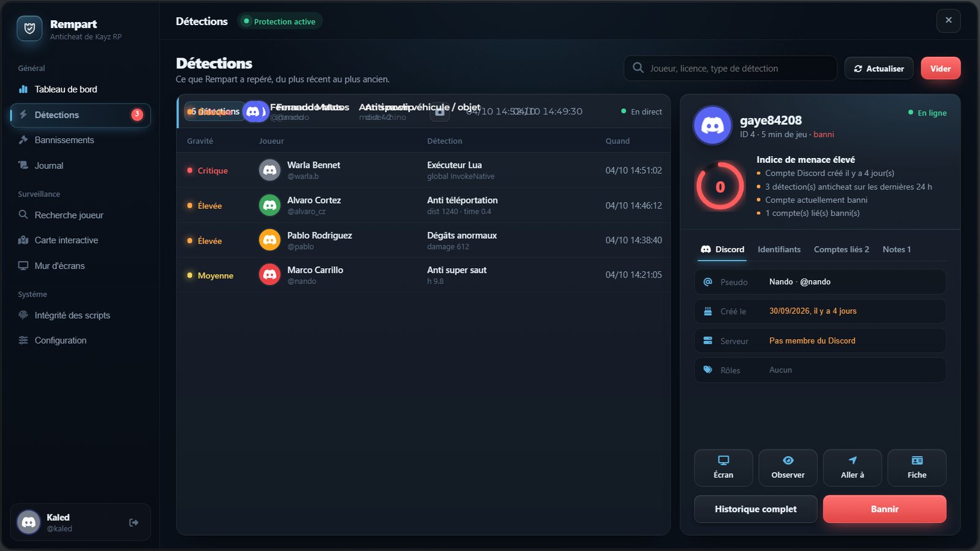980x551 pixels.
Task: Click Kaled's Discord avatar
Action: [x=28, y=522]
